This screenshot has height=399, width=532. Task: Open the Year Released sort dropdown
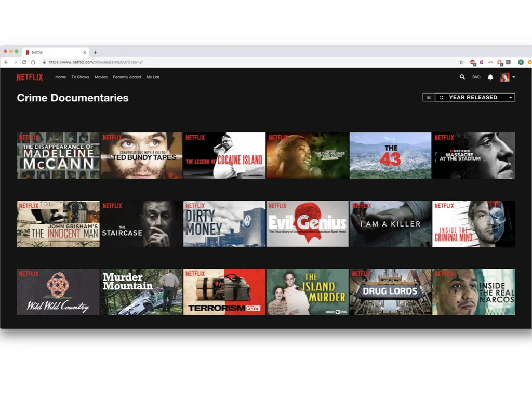pos(475,97)
